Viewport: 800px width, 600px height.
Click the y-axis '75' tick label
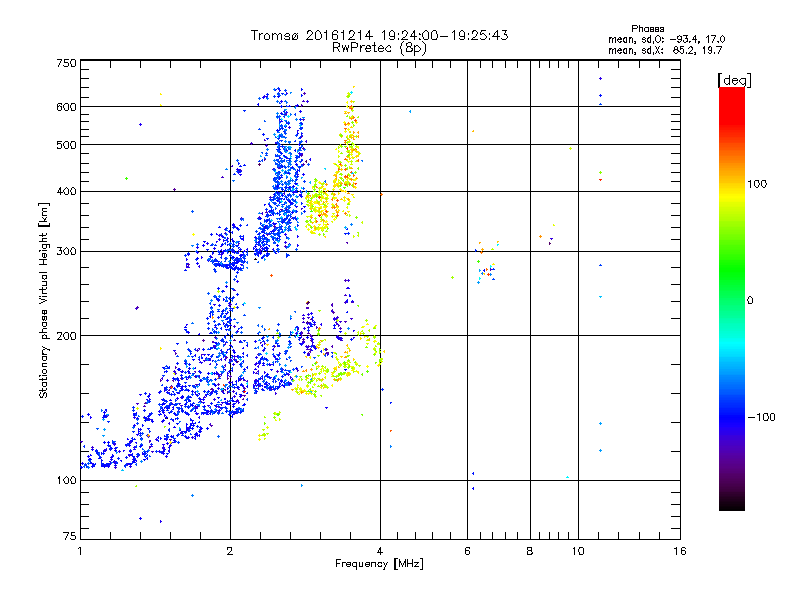[70, 536]
